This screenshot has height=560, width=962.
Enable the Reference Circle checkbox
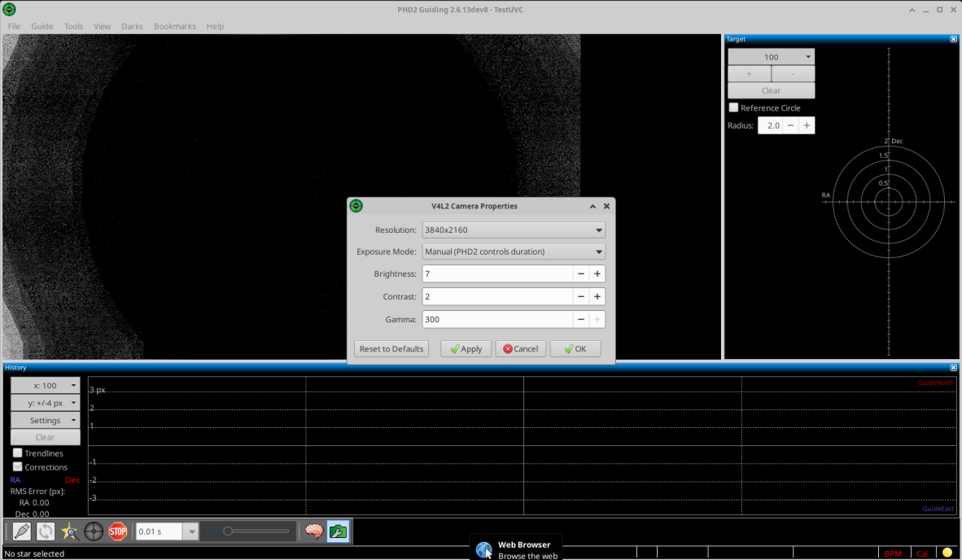tap(734, 107)
